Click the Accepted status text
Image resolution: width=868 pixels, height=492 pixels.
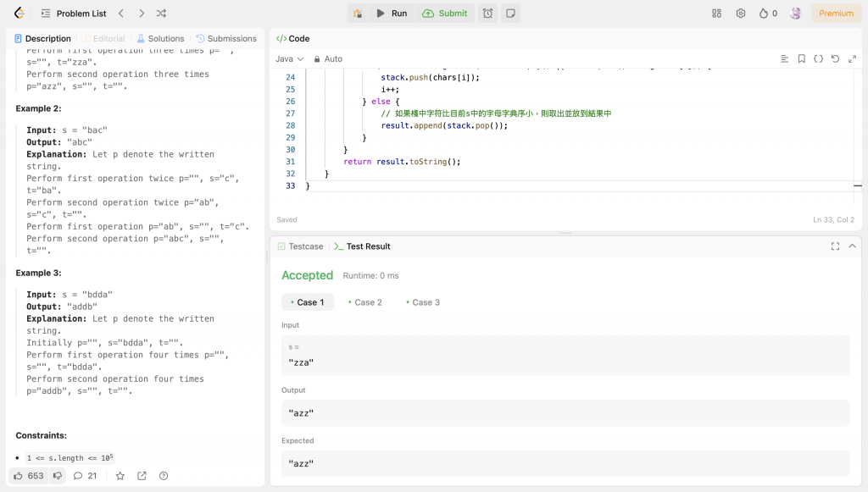307,275
